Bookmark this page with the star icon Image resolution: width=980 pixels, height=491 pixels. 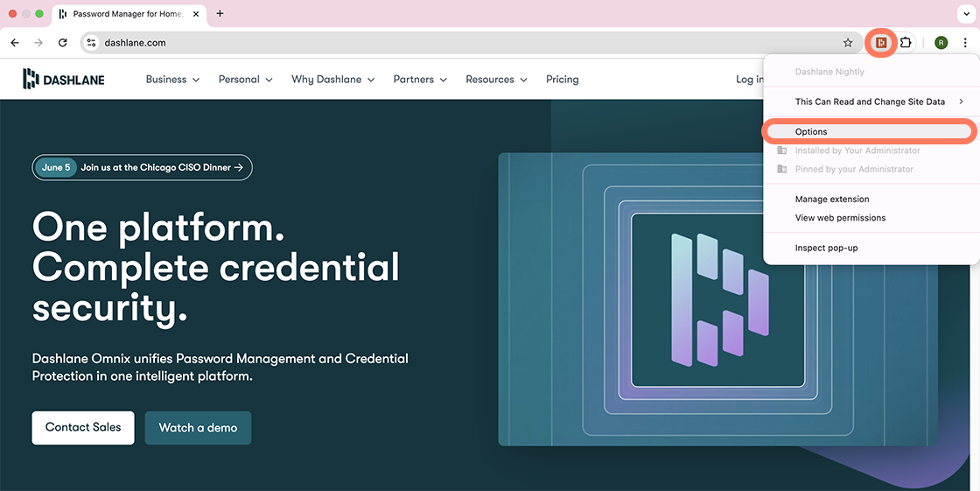pos(848,43)
